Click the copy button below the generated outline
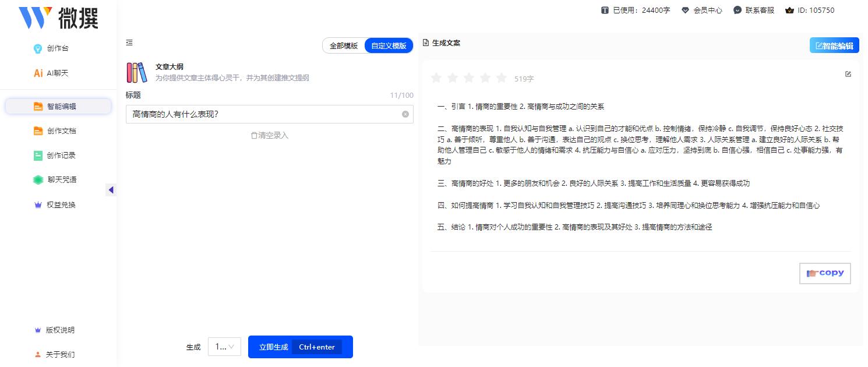The width and height of the screenshot is (868, 367). pos(825,273)
